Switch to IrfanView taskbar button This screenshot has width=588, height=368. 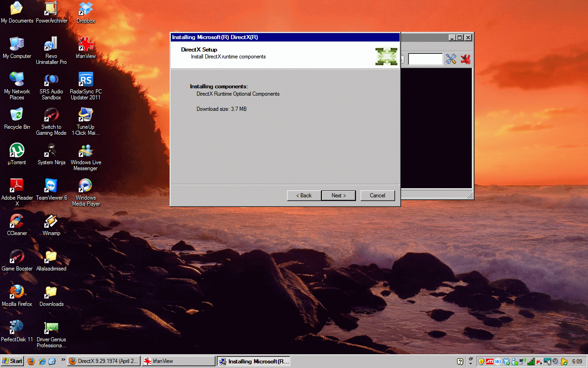pyautogui.click(x=178, y=361)
